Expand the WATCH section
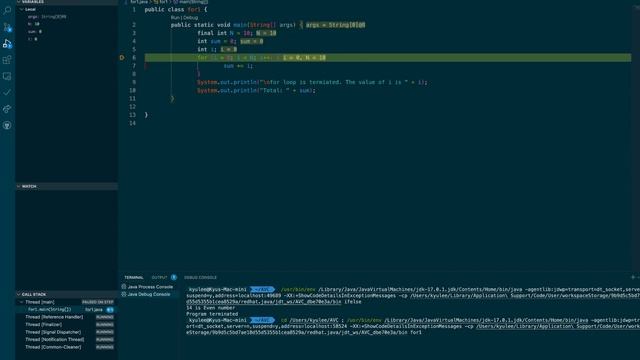The width and height of the screenshot is (640, 360). pos(66,186)
